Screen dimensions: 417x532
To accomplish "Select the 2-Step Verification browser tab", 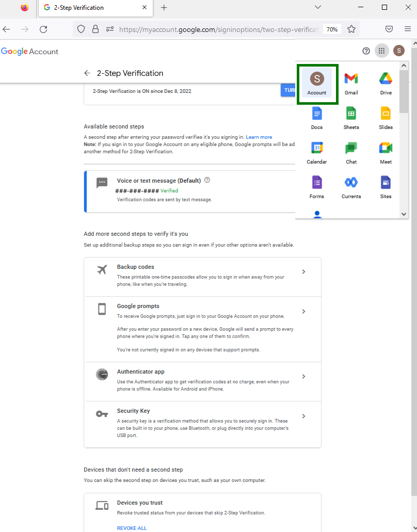I will (94, 8).
